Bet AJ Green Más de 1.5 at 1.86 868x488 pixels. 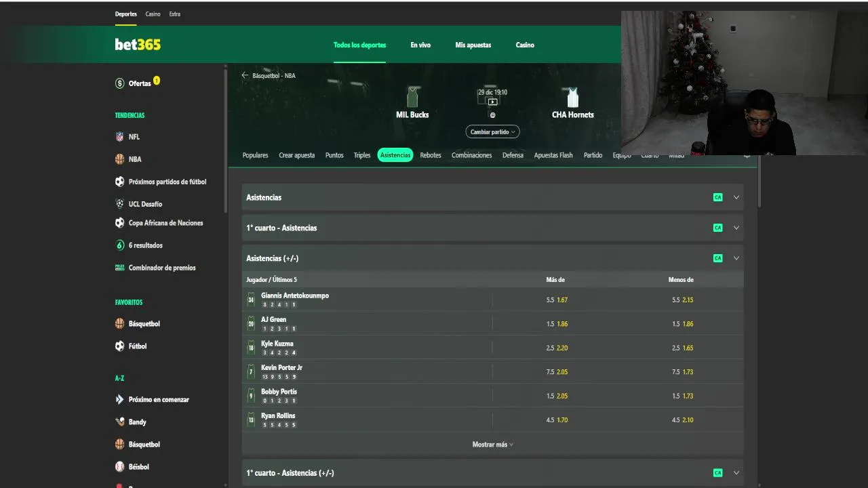(557, 324)
